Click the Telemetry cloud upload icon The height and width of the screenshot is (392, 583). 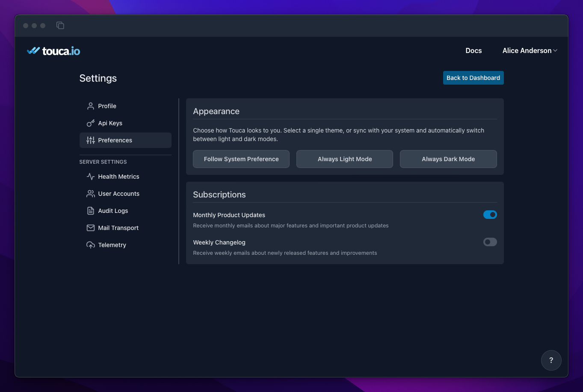pos(91,245)
